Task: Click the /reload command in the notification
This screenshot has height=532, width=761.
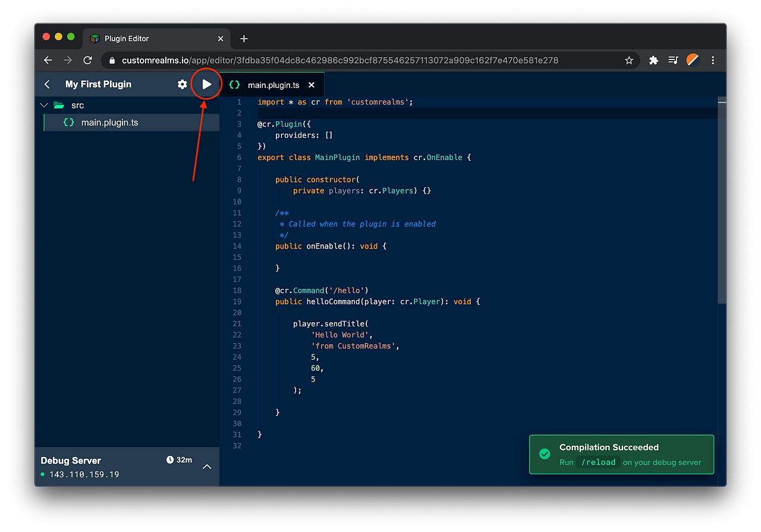Action: (x=598, y=462)
